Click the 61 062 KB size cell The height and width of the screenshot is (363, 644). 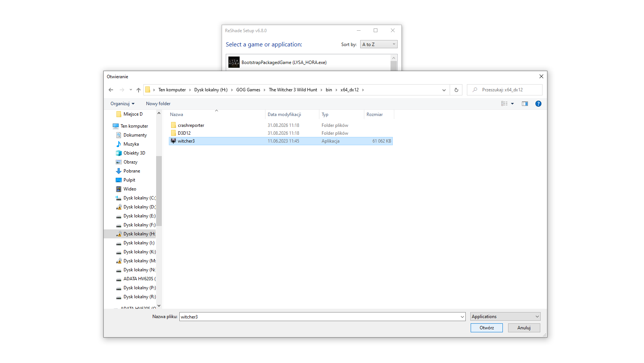click(x=382, y=141)
